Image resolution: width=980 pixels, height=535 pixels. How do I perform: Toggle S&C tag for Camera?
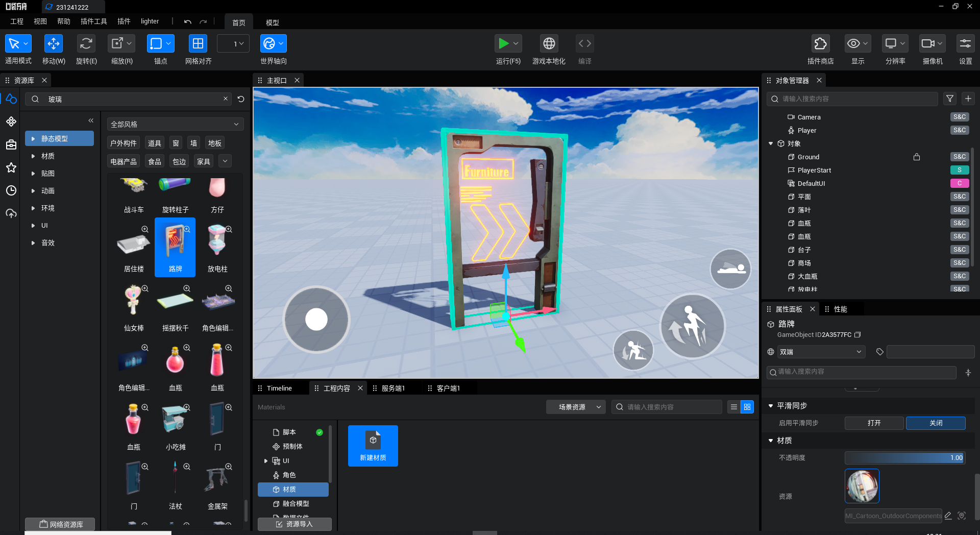(960, 117)
